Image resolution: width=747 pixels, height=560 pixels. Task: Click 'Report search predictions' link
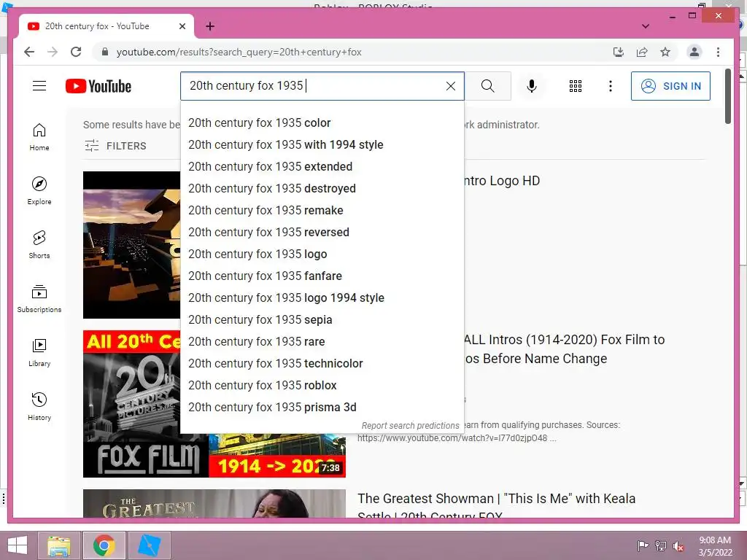click(410, 426)
